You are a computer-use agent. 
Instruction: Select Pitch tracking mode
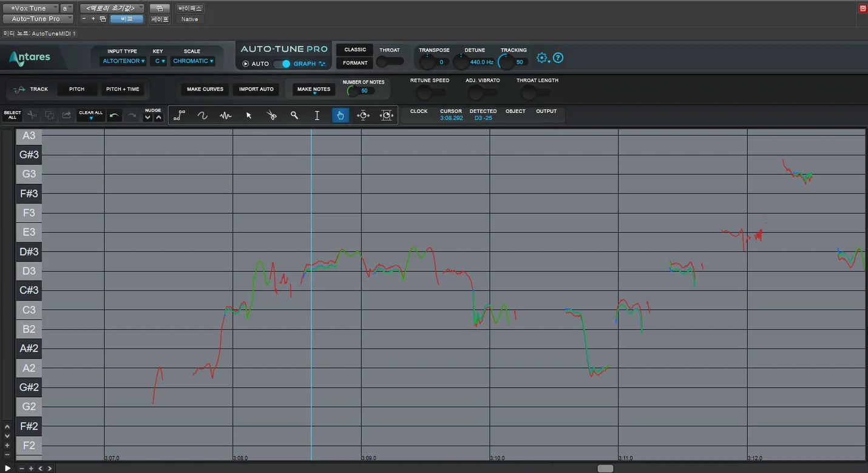[76, 89]
